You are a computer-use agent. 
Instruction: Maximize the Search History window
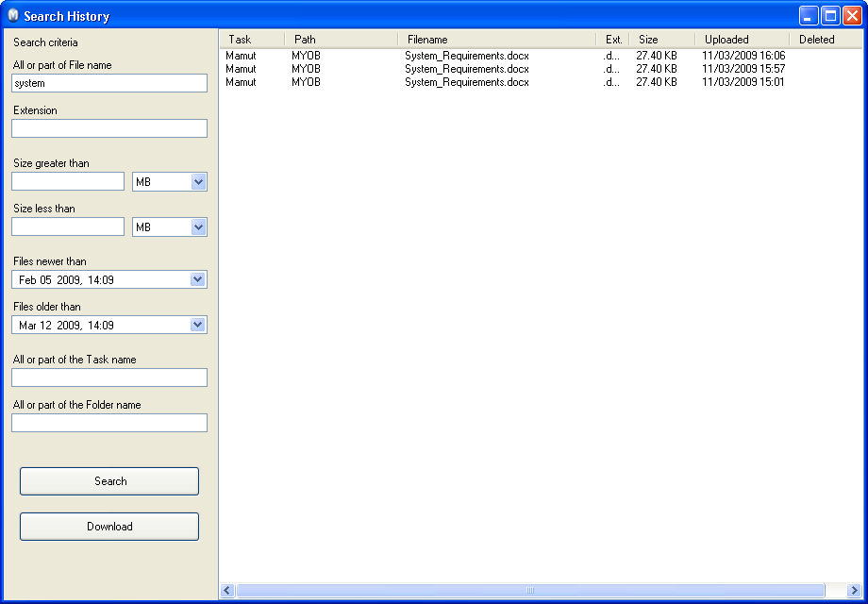(830, 16)
